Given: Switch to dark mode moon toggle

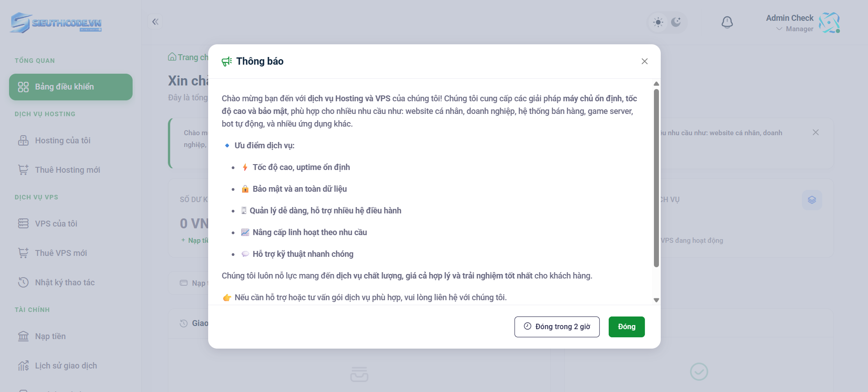Looking at the screenshot, I should 676,22.
